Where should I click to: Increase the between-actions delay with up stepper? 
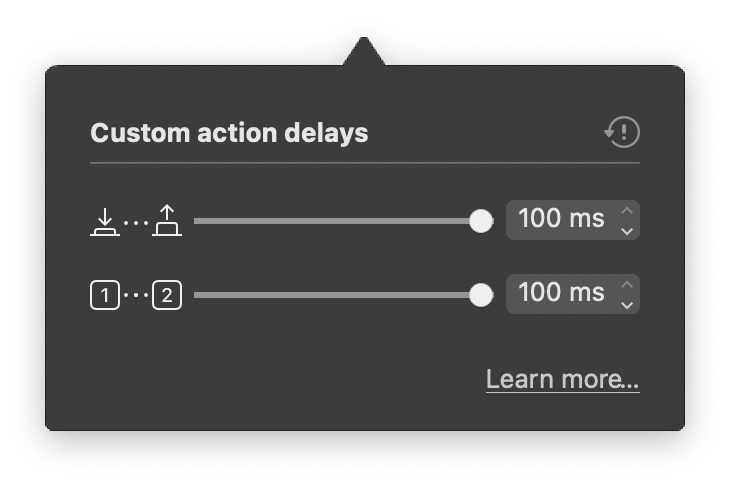pos(627,284)
